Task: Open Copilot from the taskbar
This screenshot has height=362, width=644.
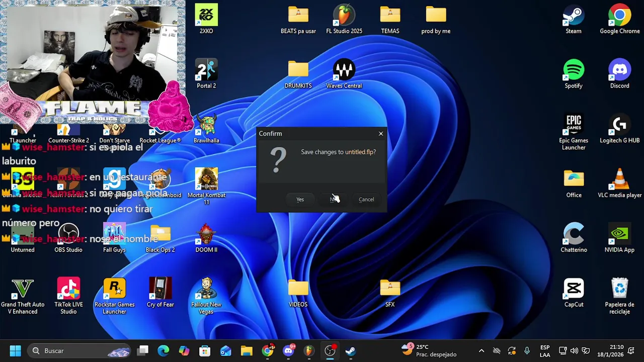Action: [184, 351]
